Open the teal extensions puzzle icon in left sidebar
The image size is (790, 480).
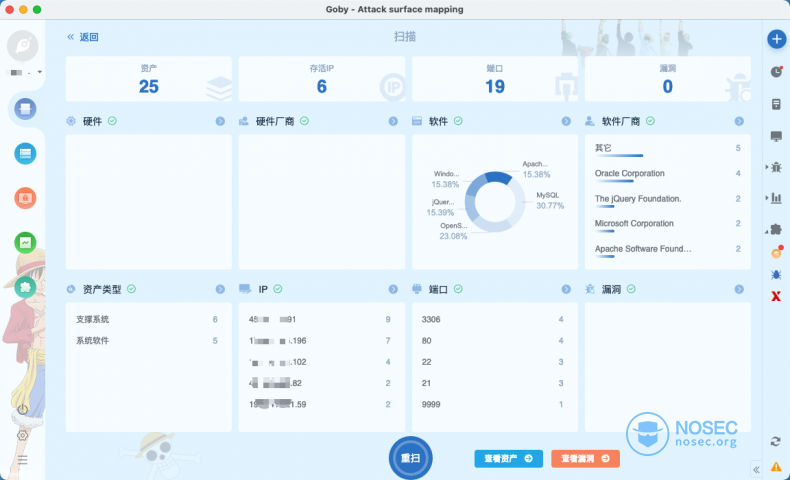point(25,288)
